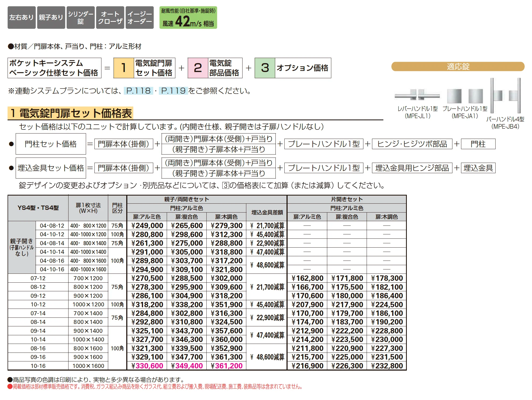Click the 適応錠 header banner
This screenshot has width=532, height=400.
click(458, 67)
